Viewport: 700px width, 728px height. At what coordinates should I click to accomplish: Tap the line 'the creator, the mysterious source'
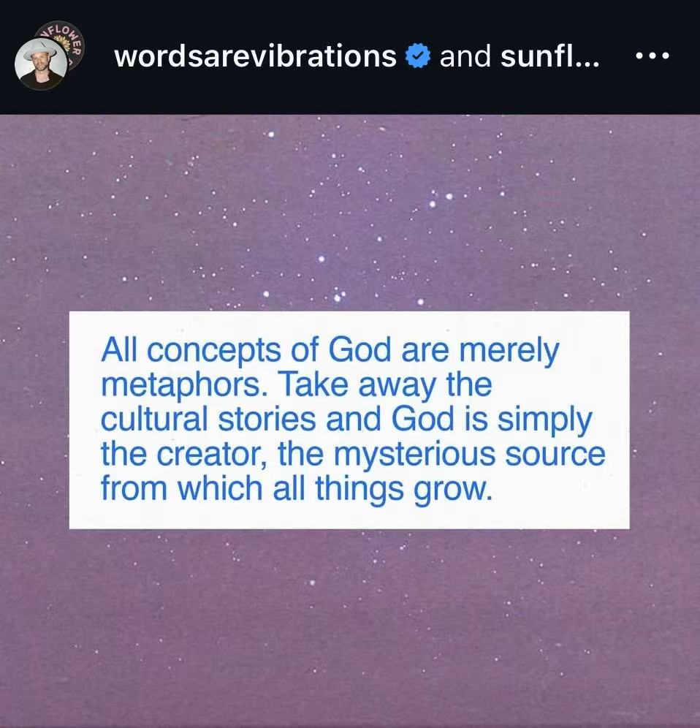coord(353,455)
